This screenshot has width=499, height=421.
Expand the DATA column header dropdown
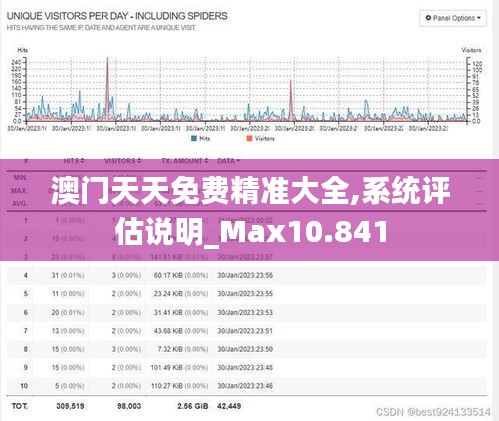pos(228,161)
